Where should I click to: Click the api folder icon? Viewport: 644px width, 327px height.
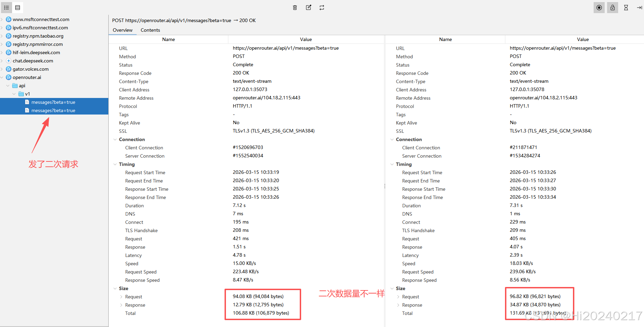click(x=15, y=86)
